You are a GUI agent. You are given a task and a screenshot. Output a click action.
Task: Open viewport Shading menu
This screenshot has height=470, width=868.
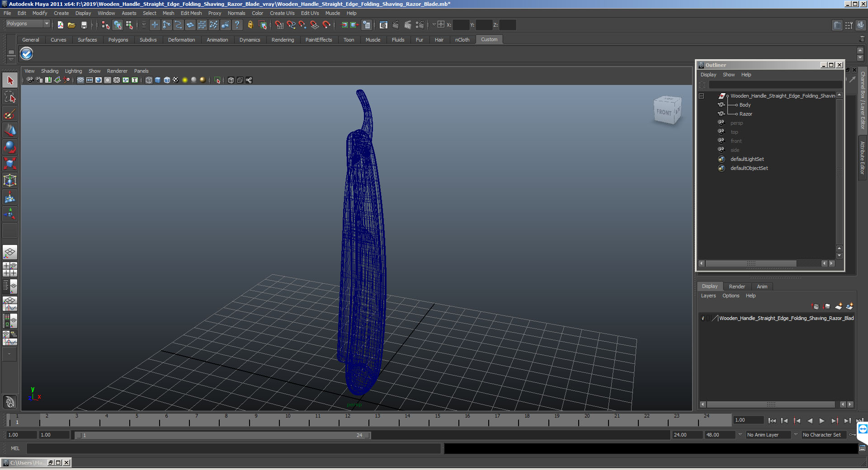[50, 71]
